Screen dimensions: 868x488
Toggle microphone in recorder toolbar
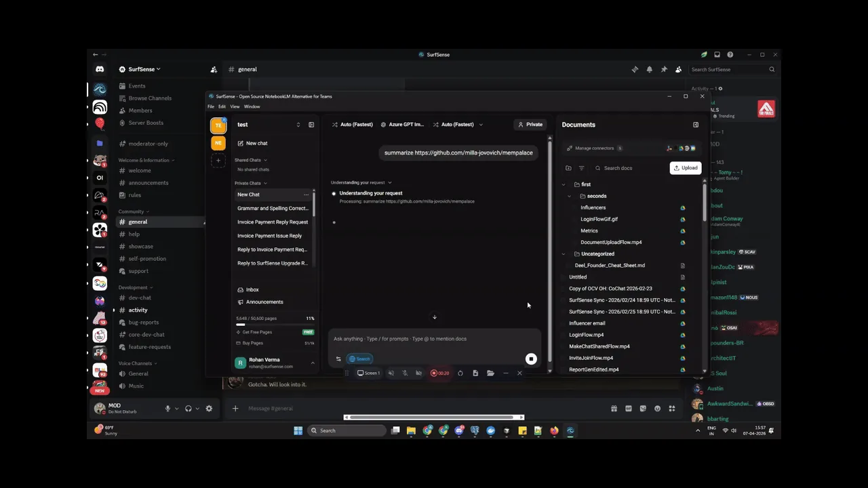(x=405, y=373)
